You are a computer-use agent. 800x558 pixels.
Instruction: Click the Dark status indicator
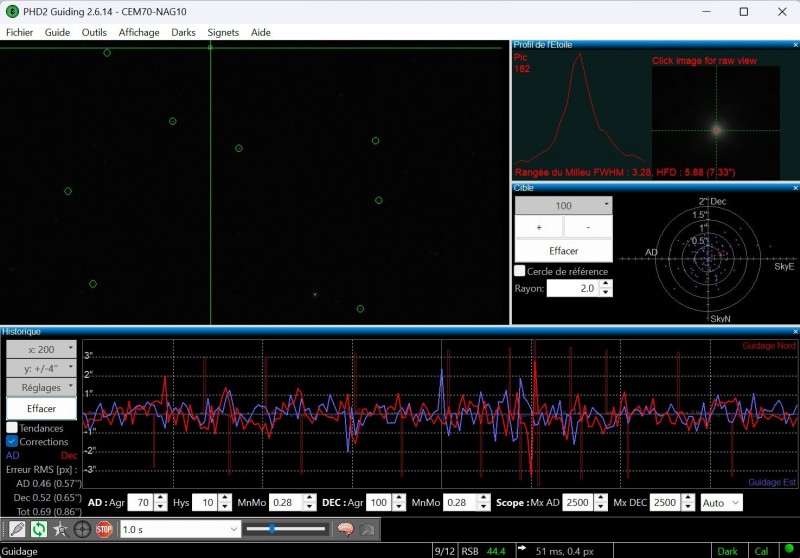pos(727,551)
